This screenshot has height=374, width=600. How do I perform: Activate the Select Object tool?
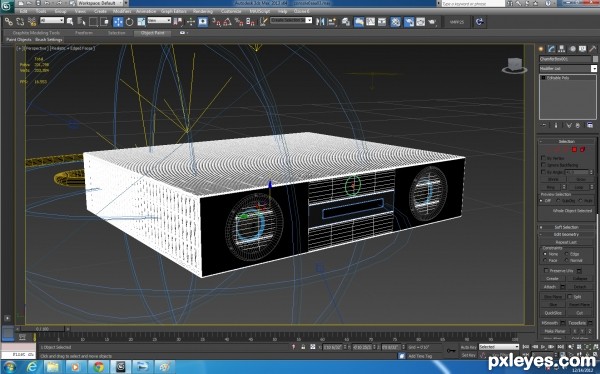click(70, 22)
